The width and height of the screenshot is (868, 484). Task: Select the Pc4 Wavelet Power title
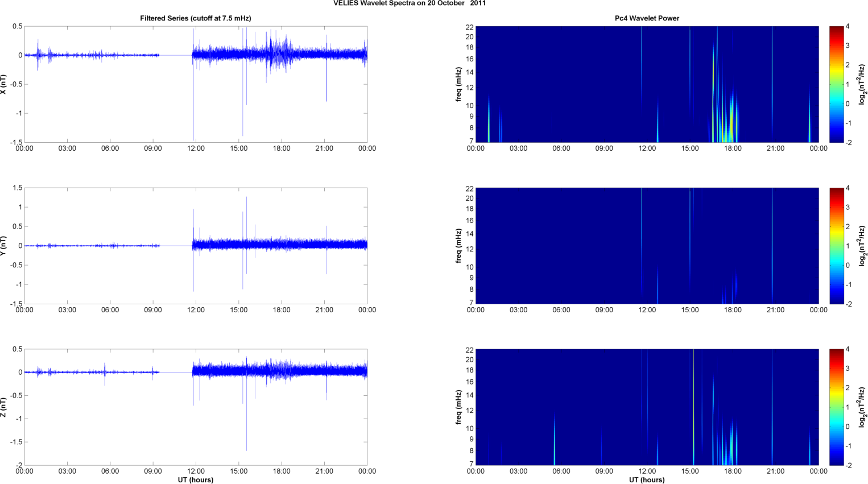tap(647, 18)
